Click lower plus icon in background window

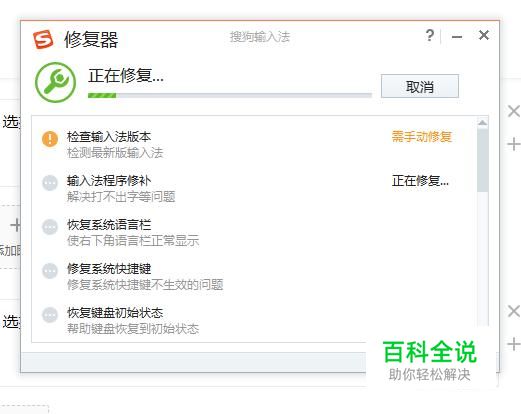pyautogui.click(x=514, y=344)
